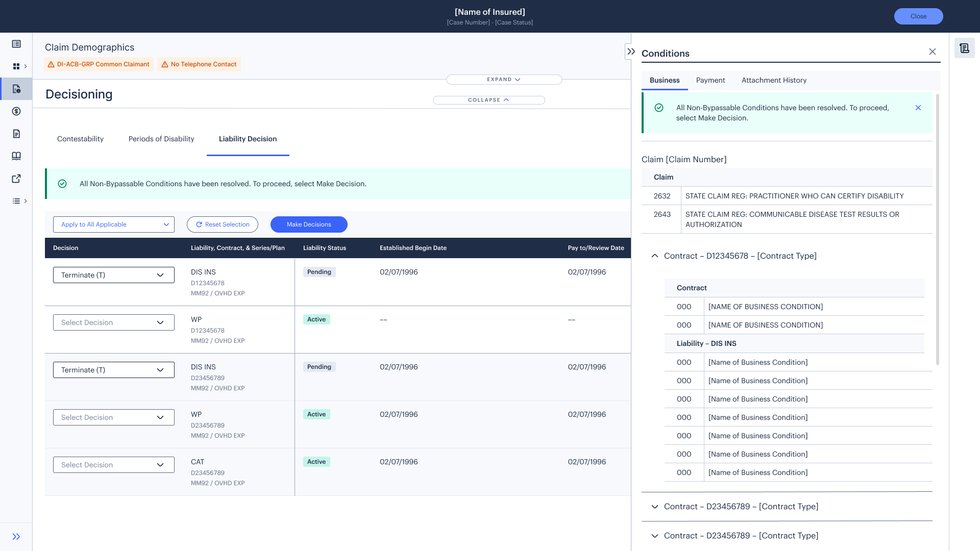Click the Decision column header

(66, 248)
